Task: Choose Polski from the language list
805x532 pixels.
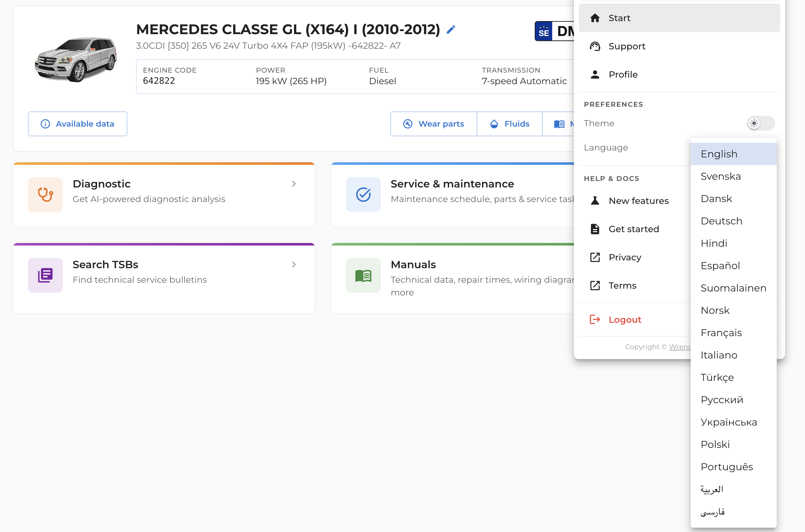Action: [733, 444]
